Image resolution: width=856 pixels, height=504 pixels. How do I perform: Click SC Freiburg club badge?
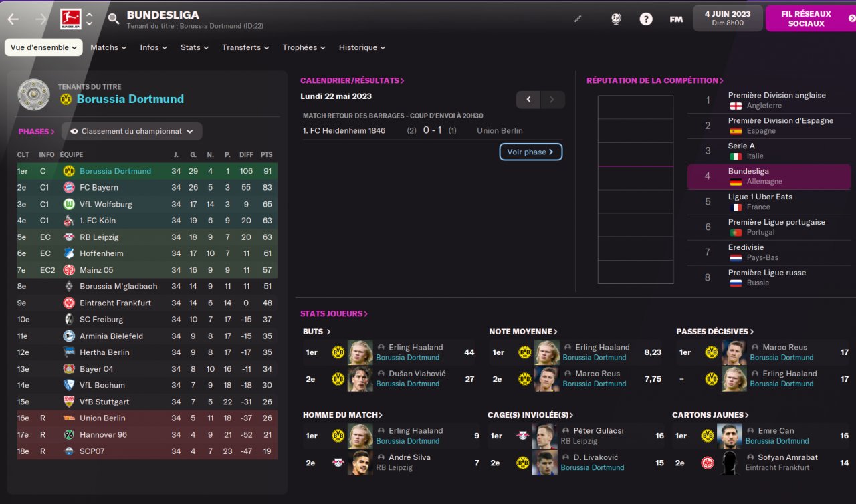68,320
